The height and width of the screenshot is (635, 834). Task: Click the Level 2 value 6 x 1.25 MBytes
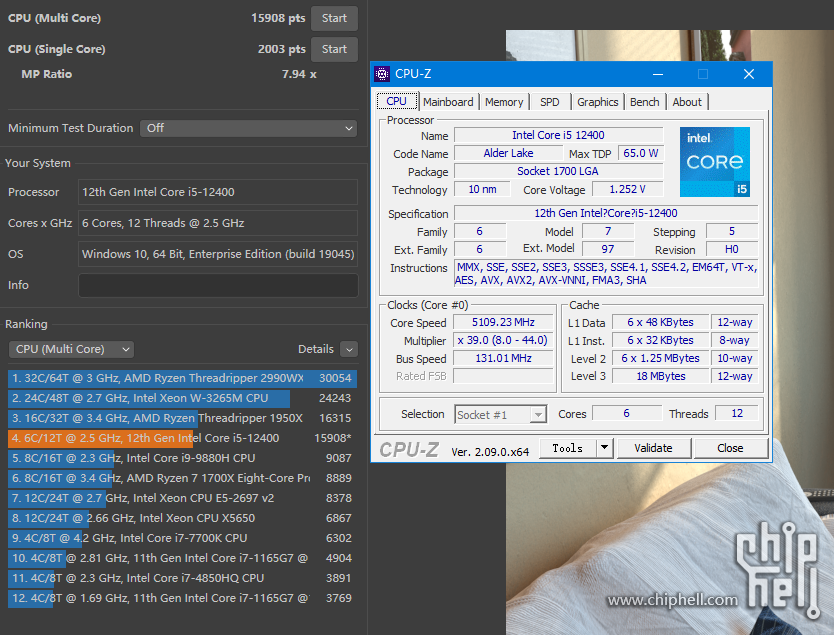coord(661,358)
